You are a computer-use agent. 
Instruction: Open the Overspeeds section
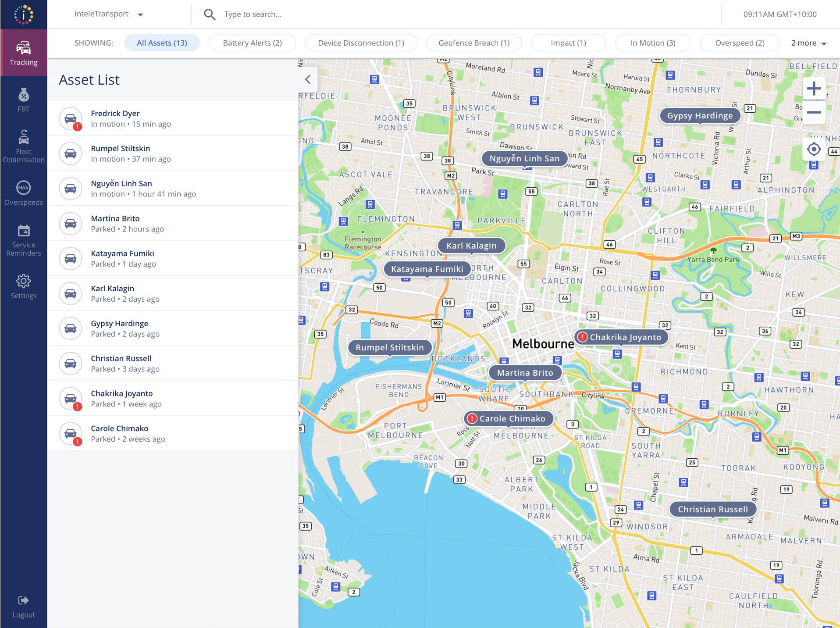[x=24, y=193]
